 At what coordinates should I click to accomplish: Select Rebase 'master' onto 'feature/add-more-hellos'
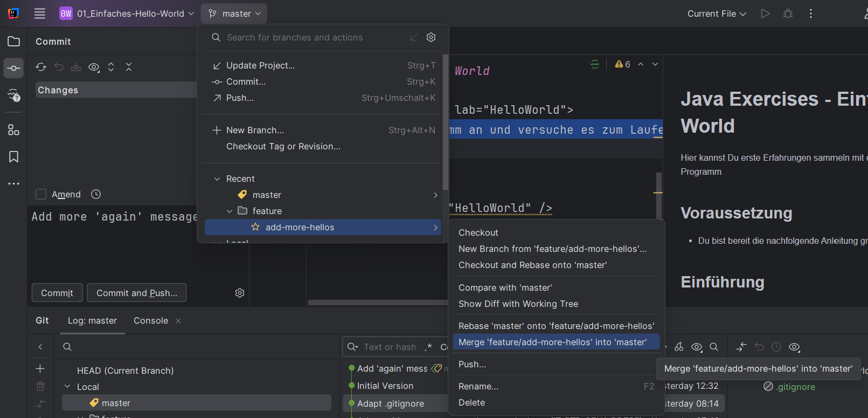tap(556, 326)
